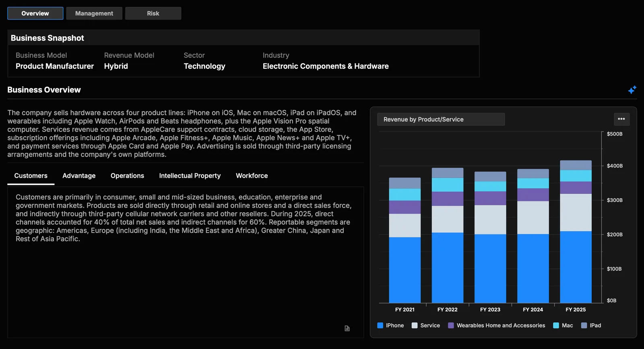Click the FY 2025 Service bar segment
The width and height of the screenshot is (644, 349).
pyautogui.click(x=576, y=212)
